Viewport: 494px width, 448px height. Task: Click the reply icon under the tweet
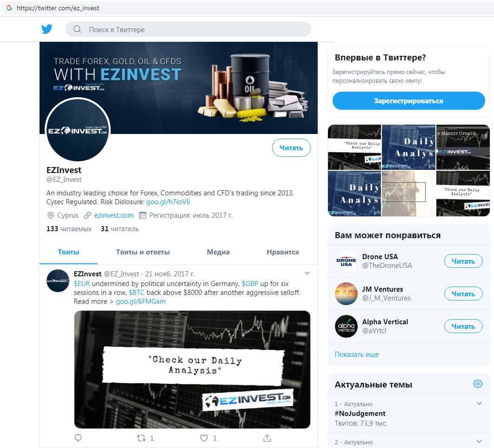[78, 438]
